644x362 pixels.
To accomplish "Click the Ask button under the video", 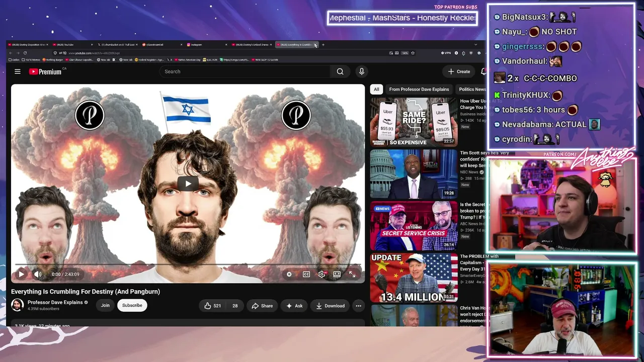I will tap(294, 306).
